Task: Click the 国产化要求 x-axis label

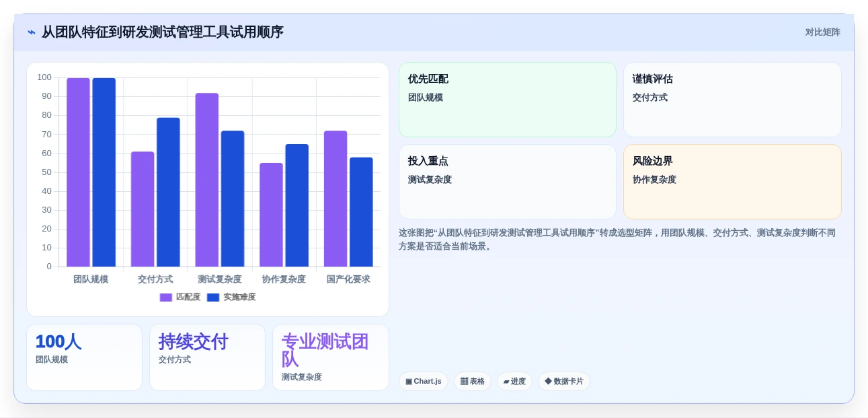Action: click(x=348, y=279)
